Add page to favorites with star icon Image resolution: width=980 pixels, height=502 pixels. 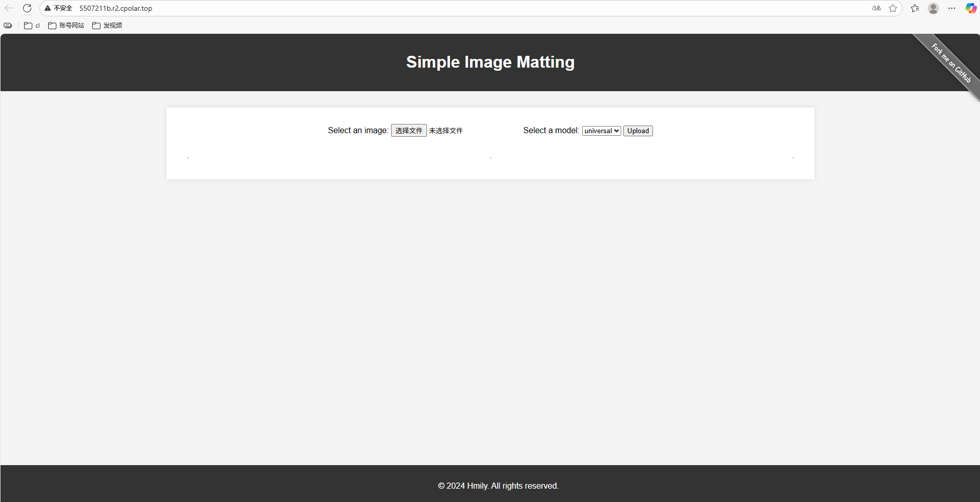(x=893, y=8)
